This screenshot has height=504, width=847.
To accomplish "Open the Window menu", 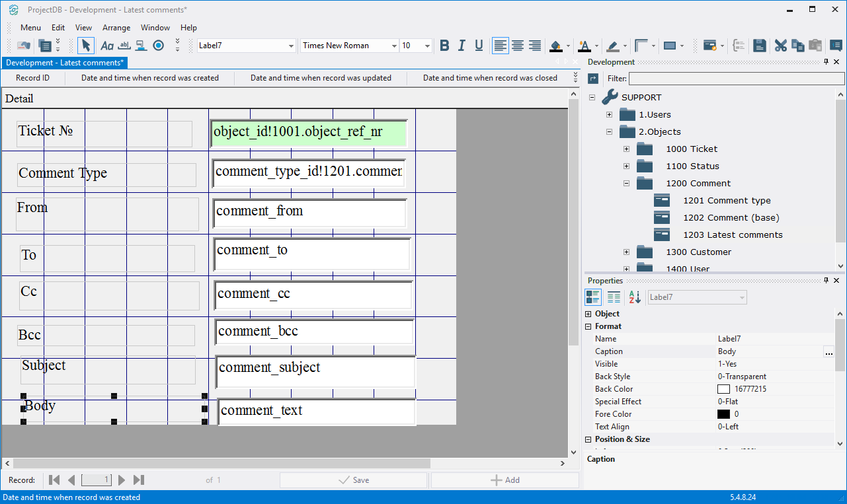I will pos(155,28).
